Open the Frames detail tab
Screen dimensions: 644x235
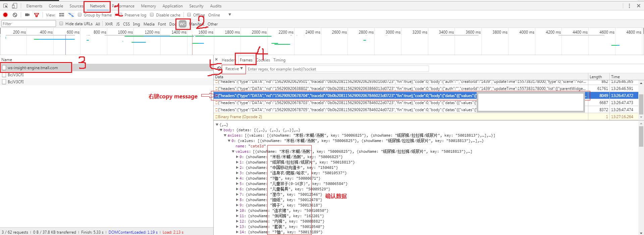point(246,60)
